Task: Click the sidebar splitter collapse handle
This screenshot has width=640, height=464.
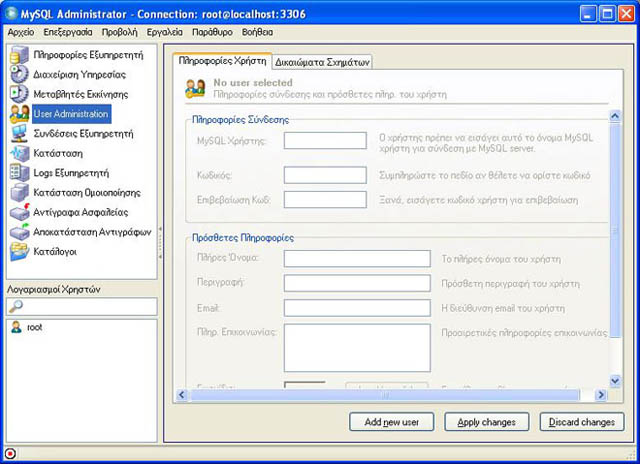Action: tap(160, 243)
